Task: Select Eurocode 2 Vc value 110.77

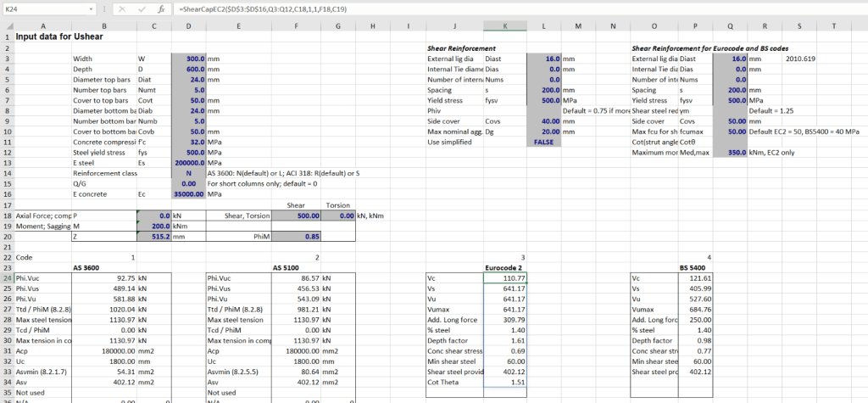Action: (504, 277)
